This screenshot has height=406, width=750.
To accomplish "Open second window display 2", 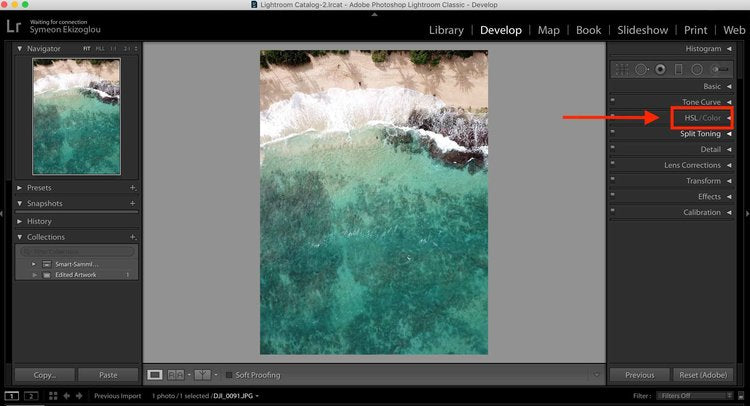I will tap(31, 396).
